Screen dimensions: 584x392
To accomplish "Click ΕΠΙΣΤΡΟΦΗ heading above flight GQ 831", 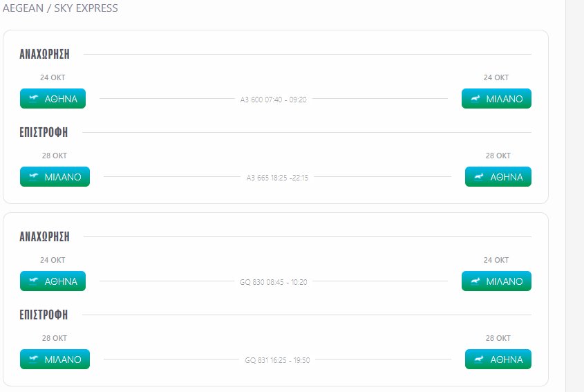I will (44, 315).
